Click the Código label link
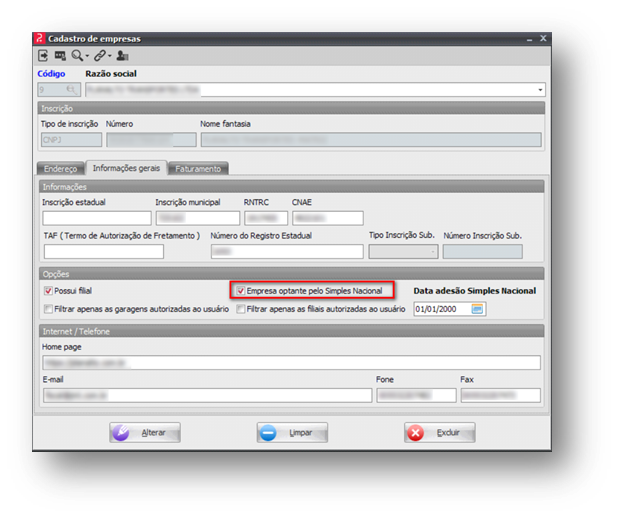The height and width of the screenshot is (517, 617). tap(51, 74)
